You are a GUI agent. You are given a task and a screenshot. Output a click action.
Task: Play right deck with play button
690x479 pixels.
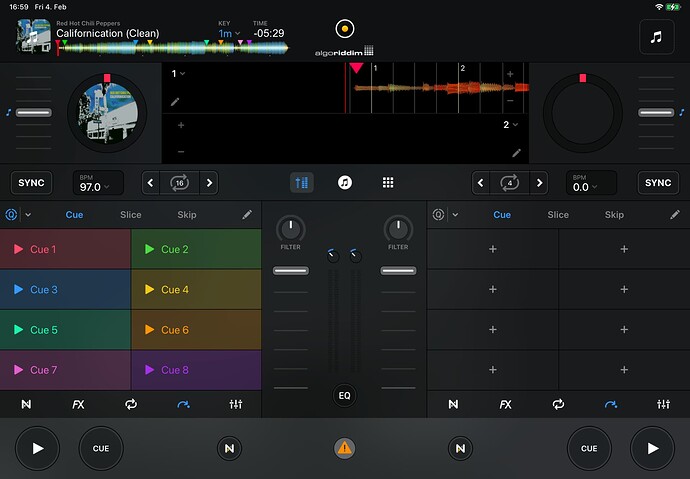(652, 448)
